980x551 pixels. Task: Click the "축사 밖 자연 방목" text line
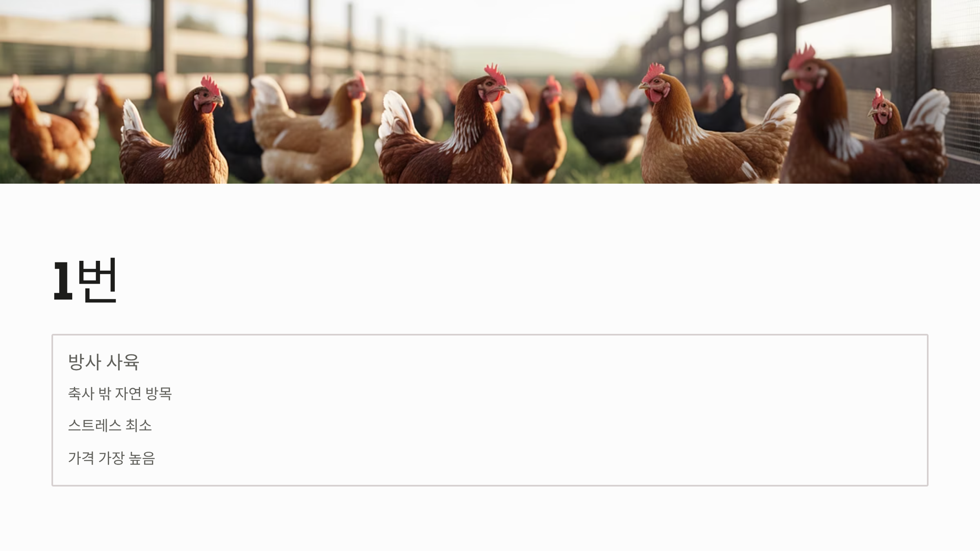tap(120, 393)
